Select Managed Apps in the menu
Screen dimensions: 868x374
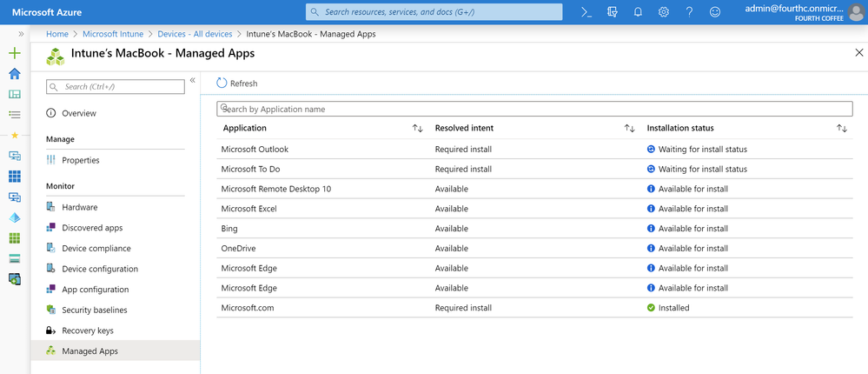coord(116,351)
